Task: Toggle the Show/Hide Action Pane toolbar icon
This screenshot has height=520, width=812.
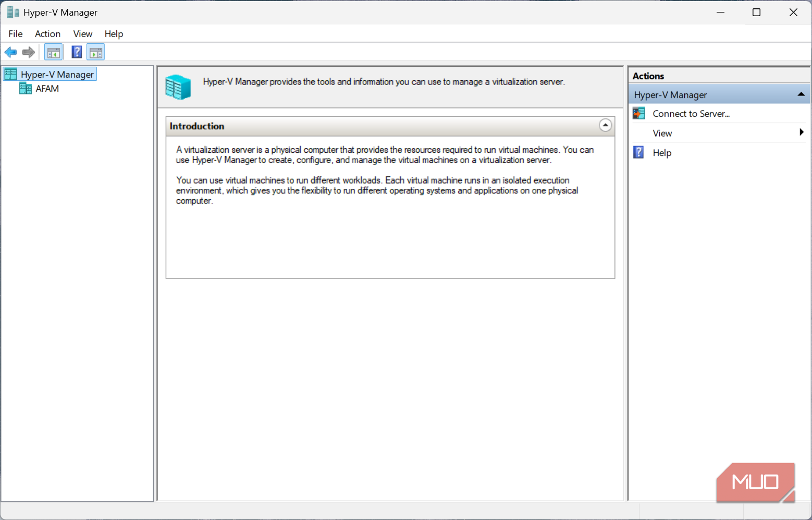Action: click(x=96, y=52)
